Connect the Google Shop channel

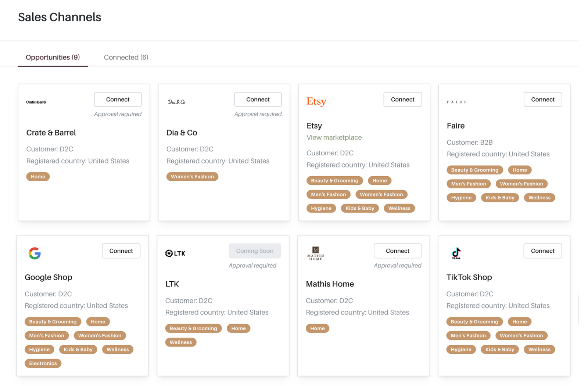tap(121, 251)
